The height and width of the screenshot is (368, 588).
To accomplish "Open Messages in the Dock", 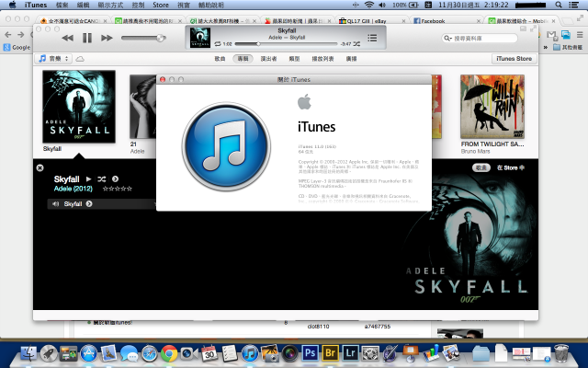I will [129, 353].
